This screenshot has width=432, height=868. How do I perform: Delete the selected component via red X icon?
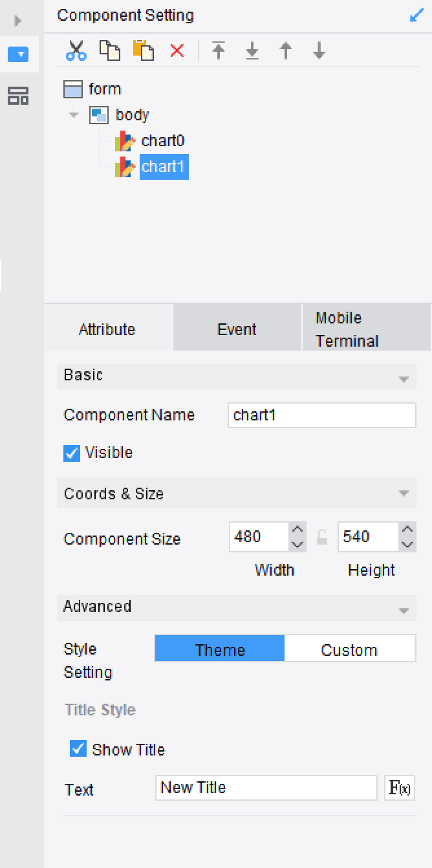[176, 51]
